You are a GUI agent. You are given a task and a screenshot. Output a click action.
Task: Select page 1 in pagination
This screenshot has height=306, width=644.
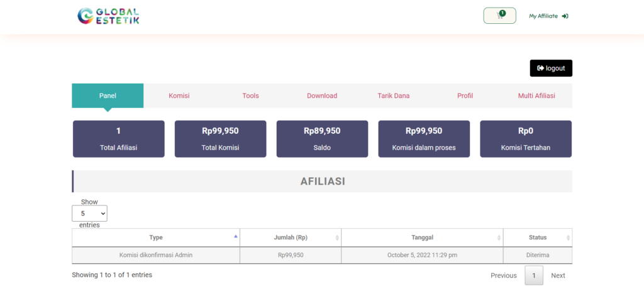tap(534, 276)
